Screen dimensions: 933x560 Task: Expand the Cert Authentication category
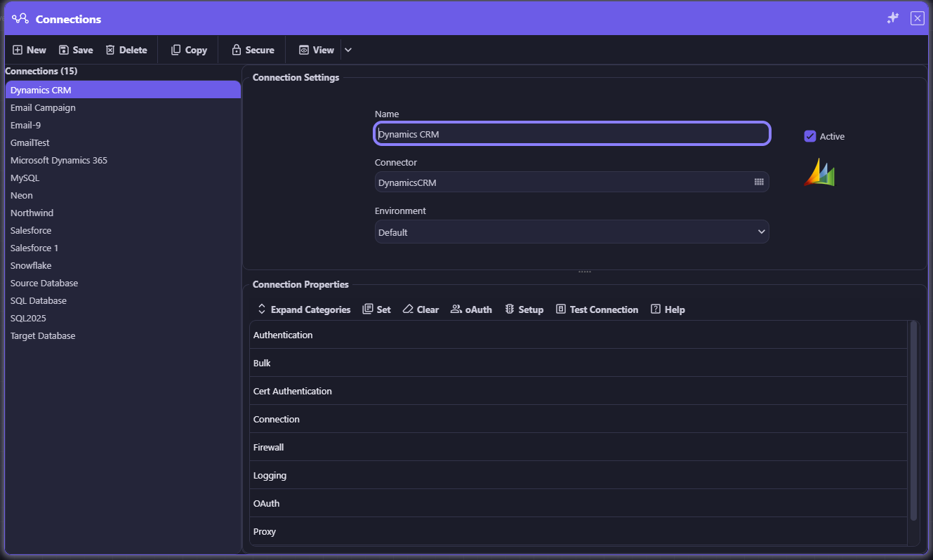578,391
